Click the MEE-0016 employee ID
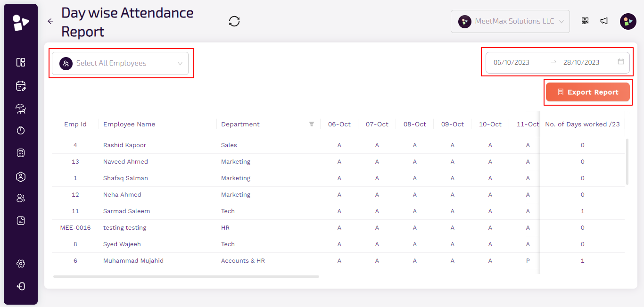 click(x=75, y=228)
